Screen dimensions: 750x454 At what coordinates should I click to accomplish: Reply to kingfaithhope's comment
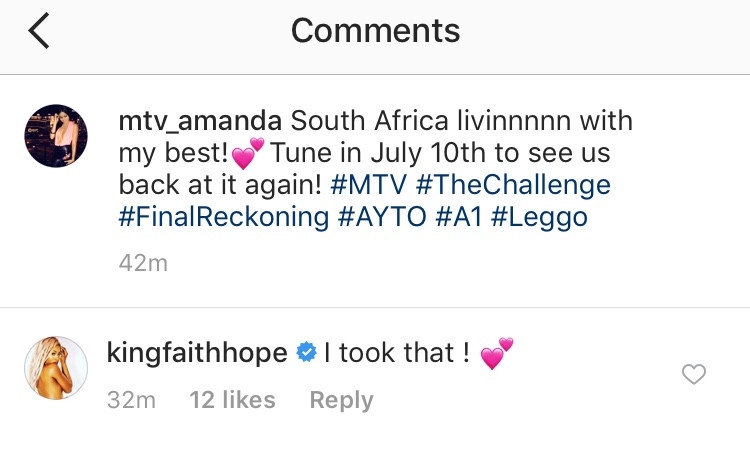tap(341, 400)
